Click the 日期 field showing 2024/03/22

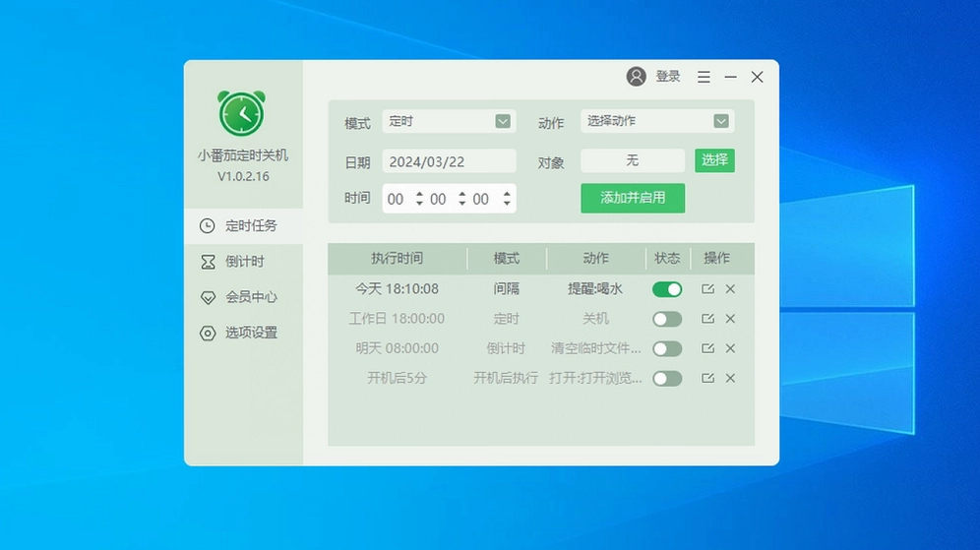tap(449, 162)
